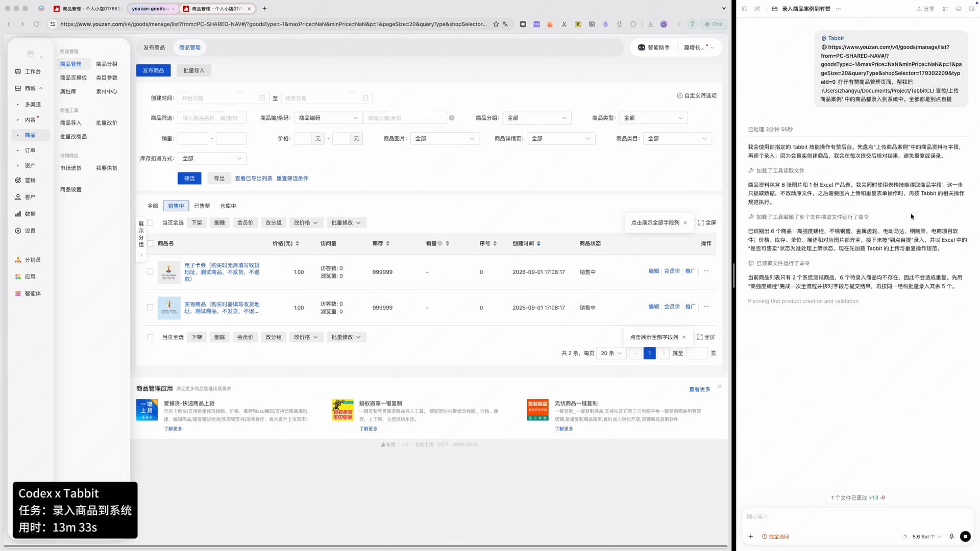Click the plus attach icon in chat input
The width and height of the screenshot is (980, 551).
click(x=750, y=536)
